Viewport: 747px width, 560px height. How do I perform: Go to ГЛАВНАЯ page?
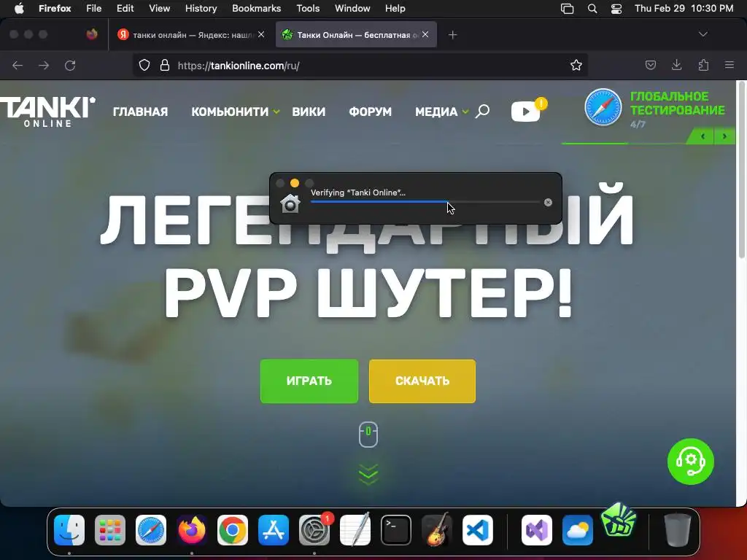140,112
